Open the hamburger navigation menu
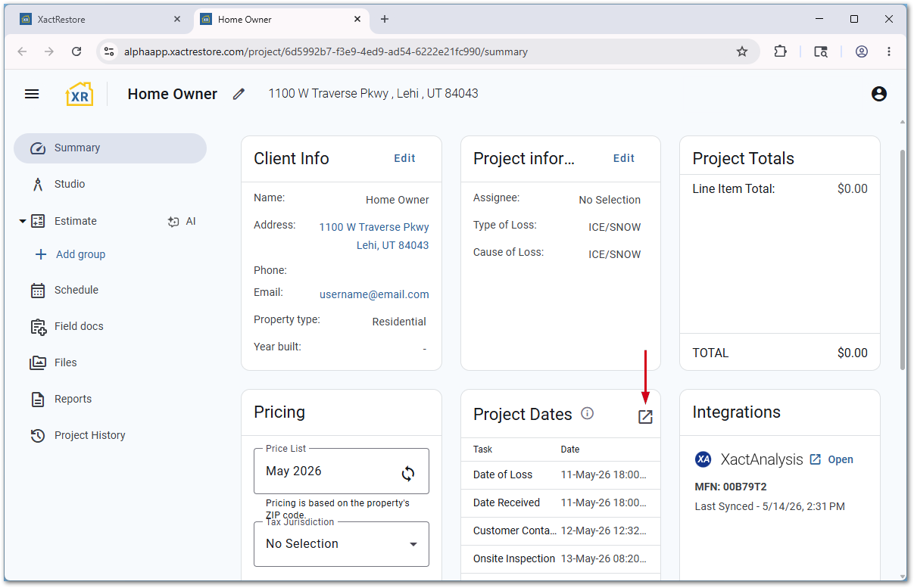 (32, 94)
